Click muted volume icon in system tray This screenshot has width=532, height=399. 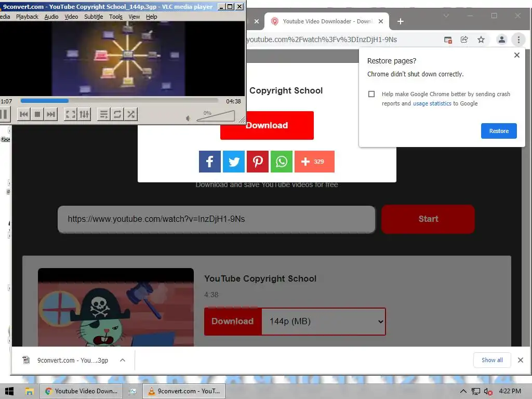(488, 392)
